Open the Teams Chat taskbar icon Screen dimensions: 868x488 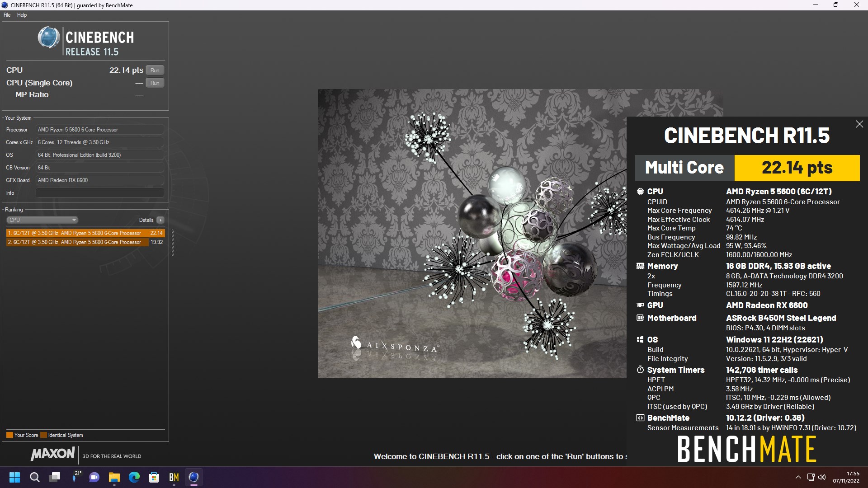[x=94, y=477]
